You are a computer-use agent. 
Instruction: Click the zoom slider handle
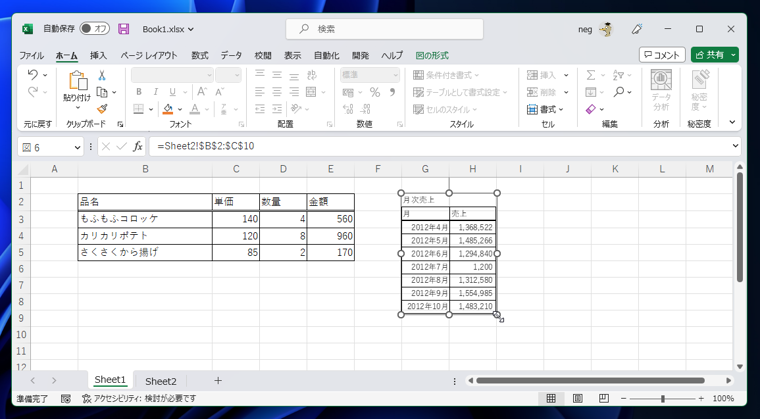[663, 399]
